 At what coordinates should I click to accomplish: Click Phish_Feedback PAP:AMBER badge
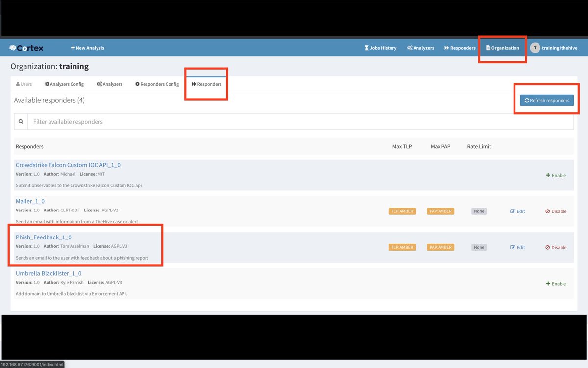click(440, 247)
